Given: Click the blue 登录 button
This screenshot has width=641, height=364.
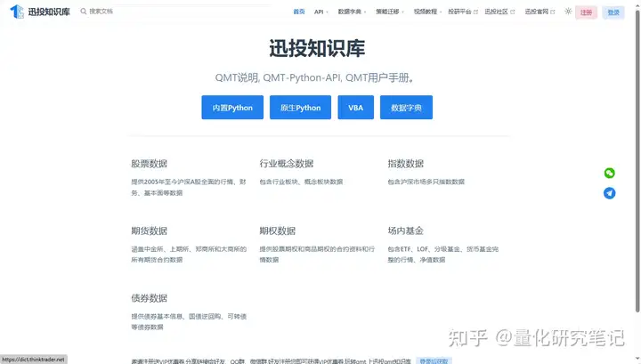Looking at the screenshot, I should (613, 12).
